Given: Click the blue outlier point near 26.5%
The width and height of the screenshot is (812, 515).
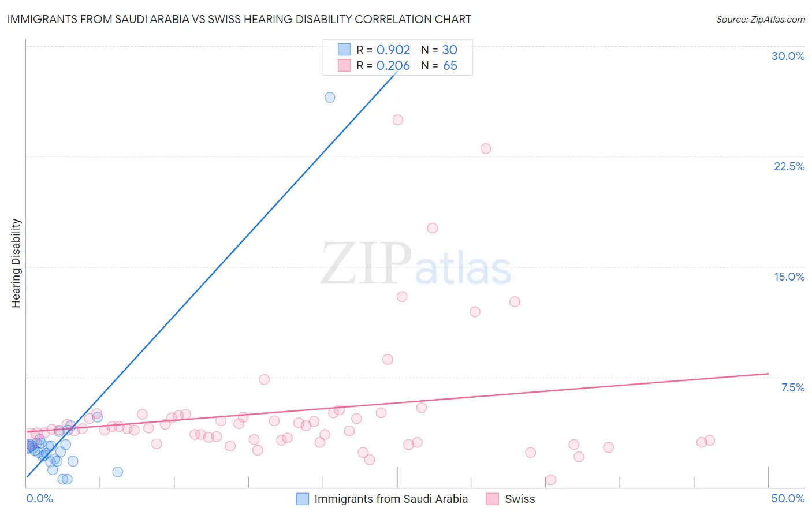Looking at the screenshot, I should coord(330,97).
